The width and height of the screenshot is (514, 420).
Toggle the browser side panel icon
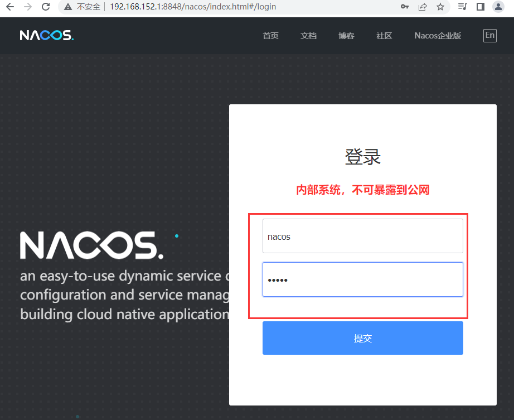[x=480, y=7]
